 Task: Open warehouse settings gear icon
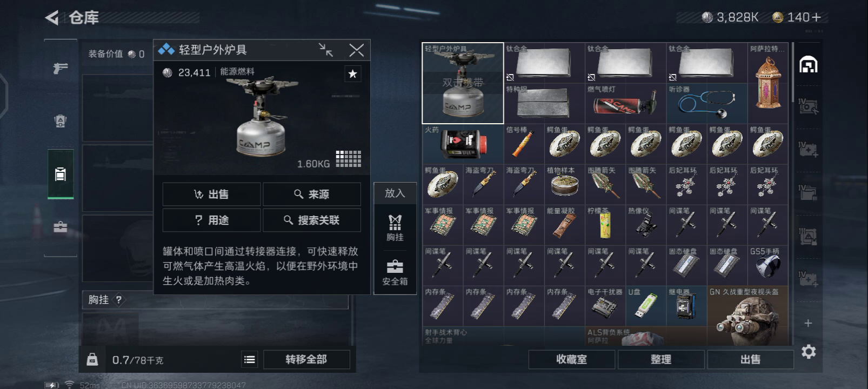click(x=809, y=352)
